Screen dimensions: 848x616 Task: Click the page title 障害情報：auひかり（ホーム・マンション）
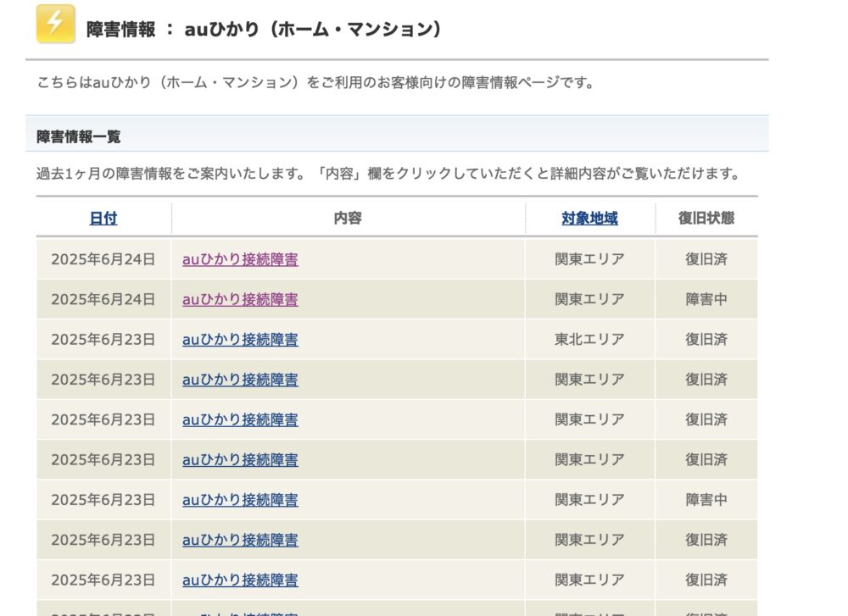coord(264,29)
